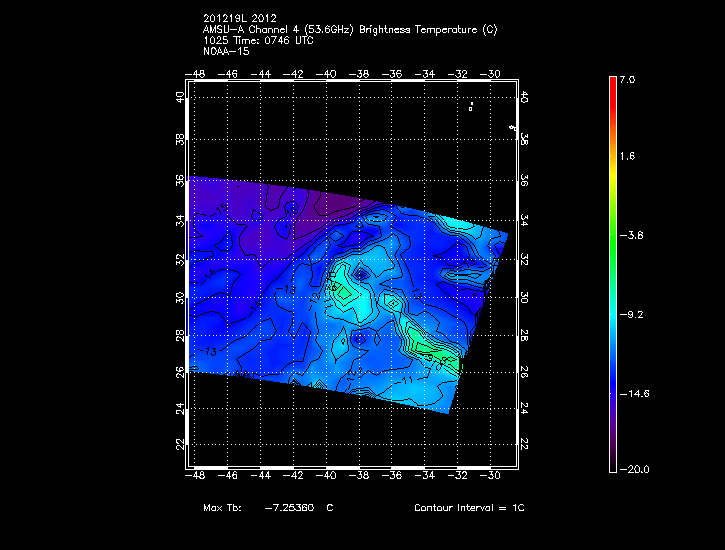
Task: Click the -20.0 color bar label
Action: (x=633, y=469)
